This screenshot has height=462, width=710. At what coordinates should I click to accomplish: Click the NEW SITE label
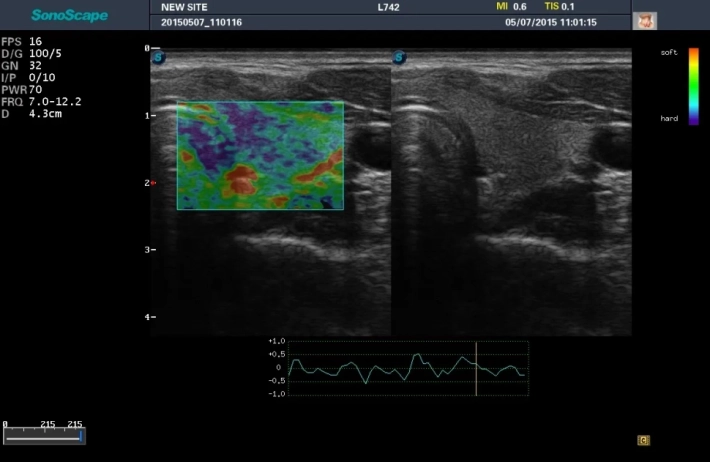[x=183, y=7]
